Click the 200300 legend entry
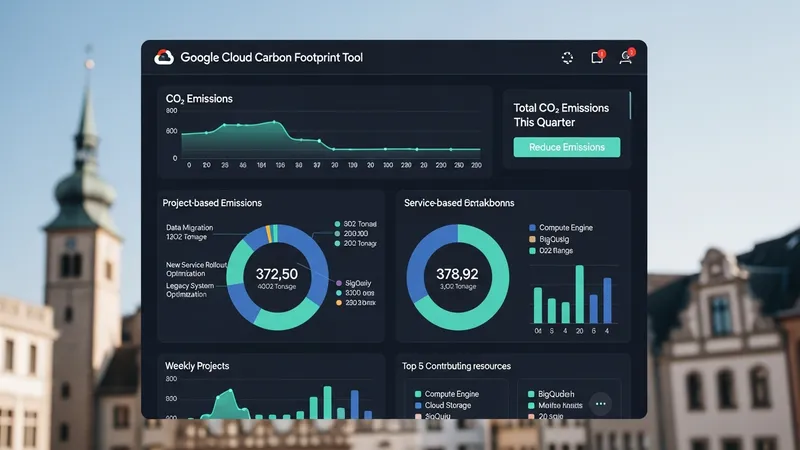Viewport: 800px width, 450px height. 351,234
